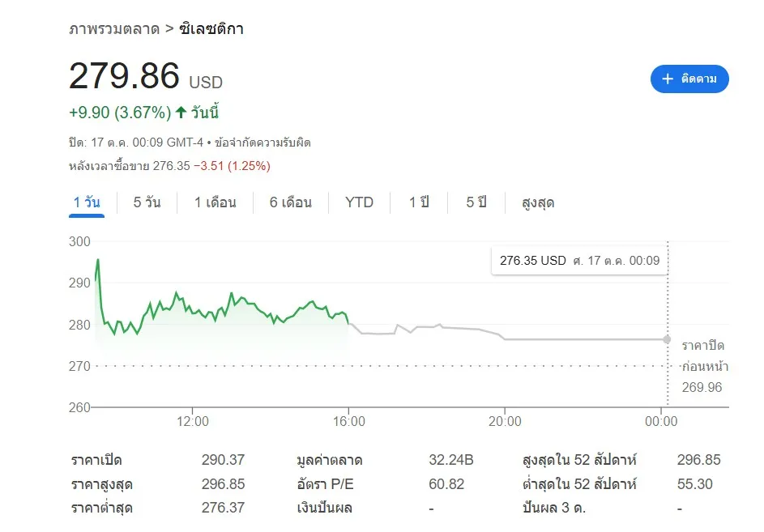Image resolution: width=764 pixels, height=532 pixels.
Task: Choose the 6 เดือน range tab
Action: click(290, 202)
